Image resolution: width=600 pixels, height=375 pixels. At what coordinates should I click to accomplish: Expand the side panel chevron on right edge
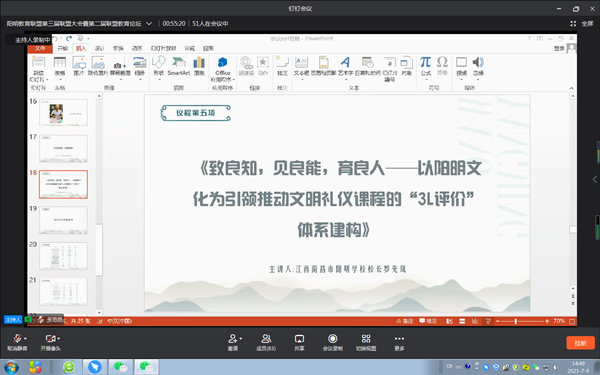595,179
